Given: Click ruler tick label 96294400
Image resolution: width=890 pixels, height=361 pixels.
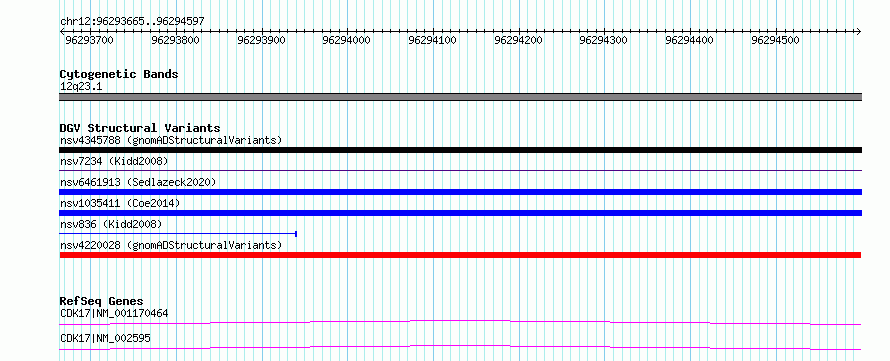Looking at the screenshot, I should click(x=689, y=40).
